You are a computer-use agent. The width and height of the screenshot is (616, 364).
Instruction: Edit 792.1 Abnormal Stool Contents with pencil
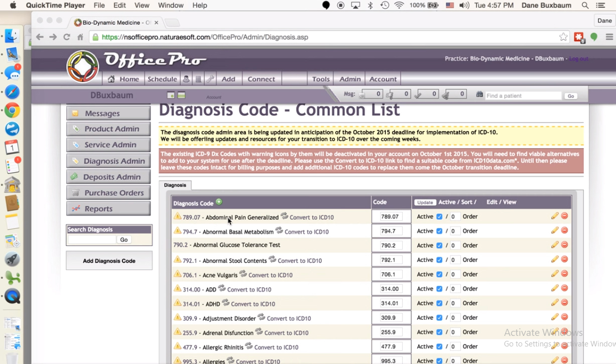pos(555,259)
